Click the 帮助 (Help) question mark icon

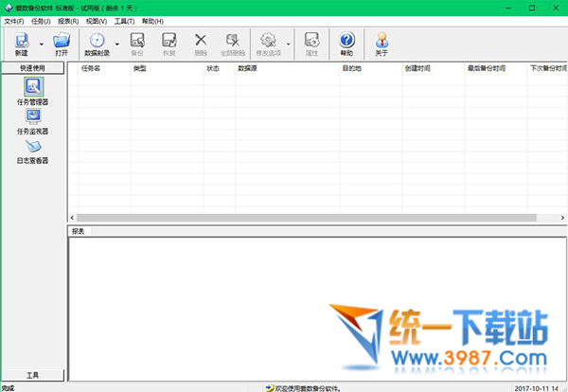click(346, 41)
